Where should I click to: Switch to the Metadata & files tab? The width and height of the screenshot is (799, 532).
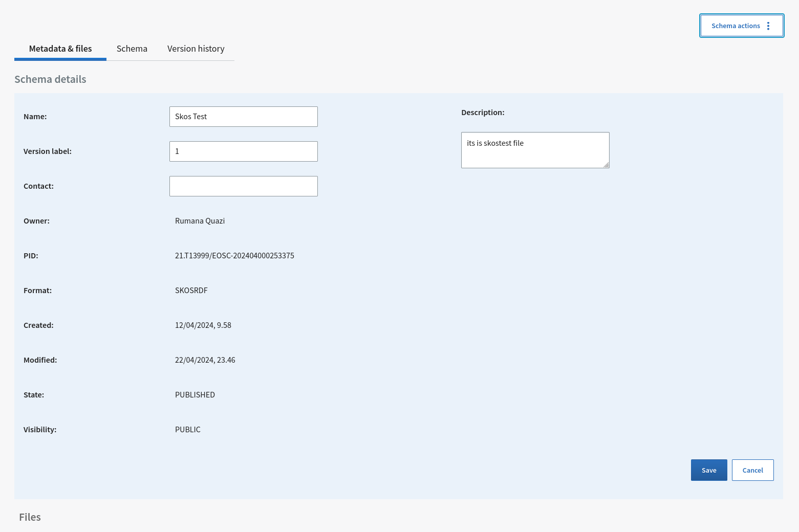pyautogui.click(x=60, y=49)
